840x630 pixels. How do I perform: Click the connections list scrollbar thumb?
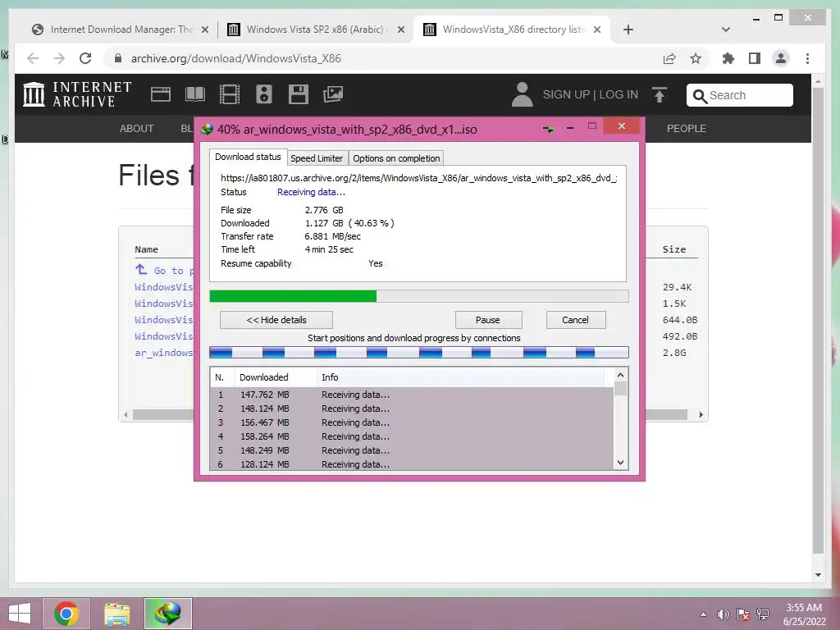pyautogui.click(x=620, y=388)
